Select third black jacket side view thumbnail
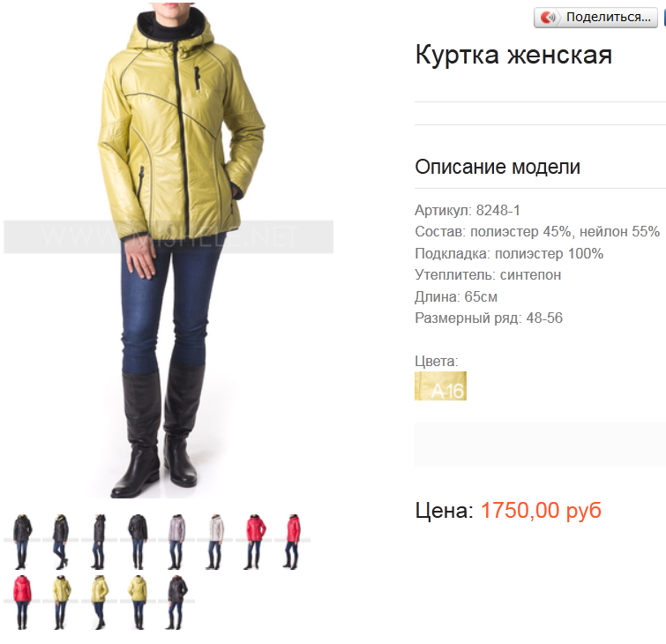 [99, 542]
